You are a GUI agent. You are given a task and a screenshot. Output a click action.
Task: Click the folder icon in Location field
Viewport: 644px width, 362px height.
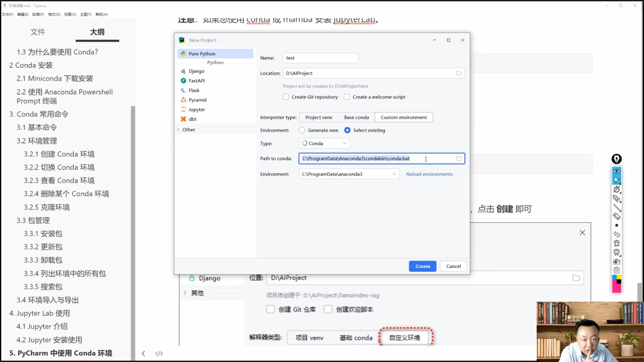tap(459, 73)
